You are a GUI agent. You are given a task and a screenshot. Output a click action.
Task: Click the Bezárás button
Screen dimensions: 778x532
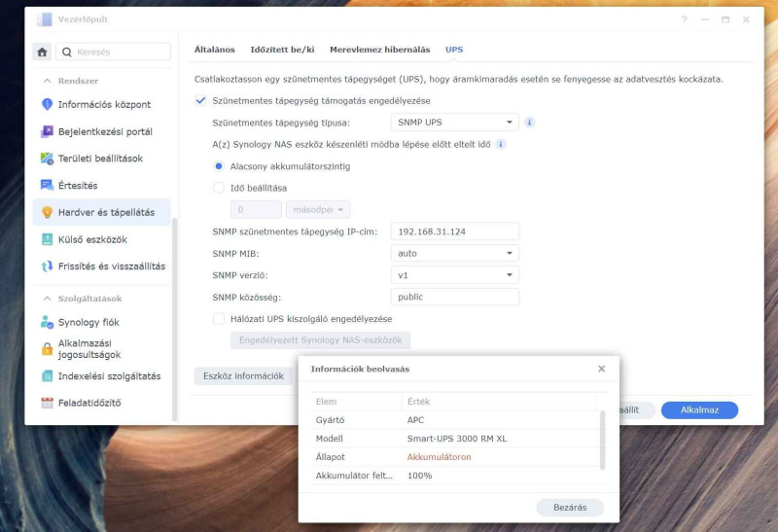tap(570, 507)
